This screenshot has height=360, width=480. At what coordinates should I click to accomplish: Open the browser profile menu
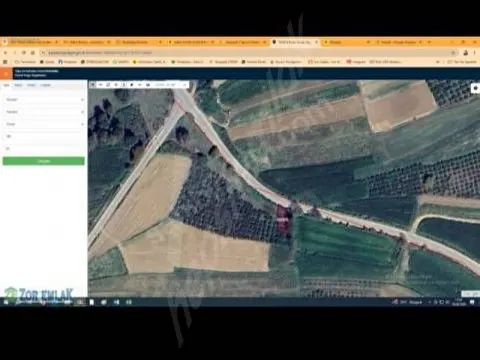(466, 53)
